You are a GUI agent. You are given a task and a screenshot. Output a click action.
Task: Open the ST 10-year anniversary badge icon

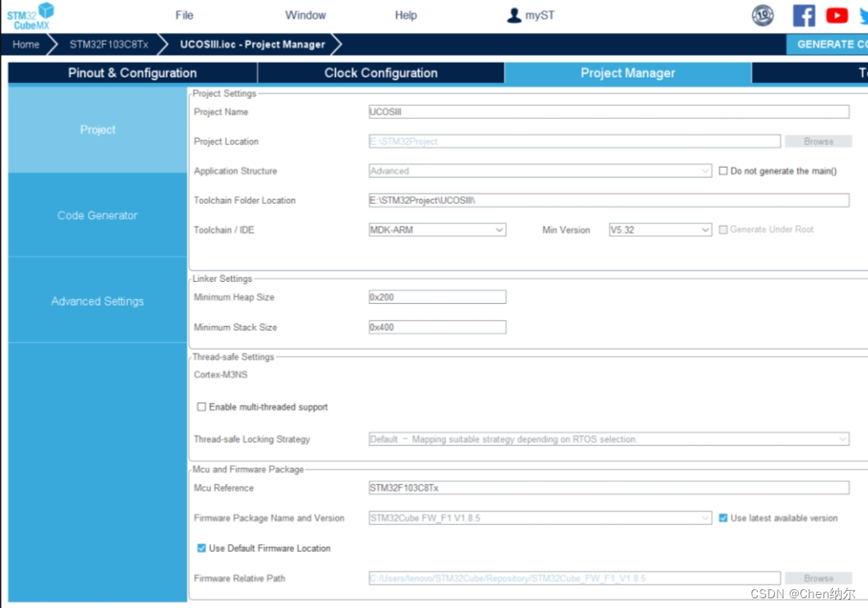pyautogui.click(x=762, y=15)
